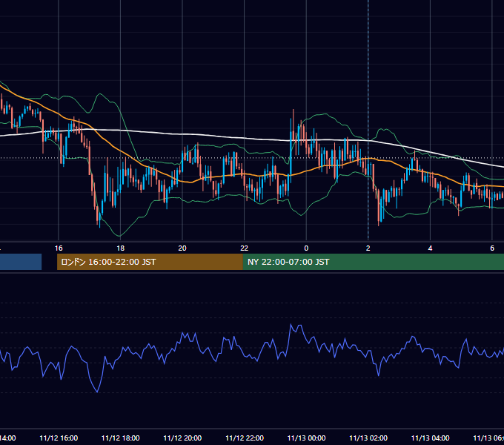This screenshot has height=445, width=504.
Task: Click hour label 0 on upper time axis
Action: [306, 248]
